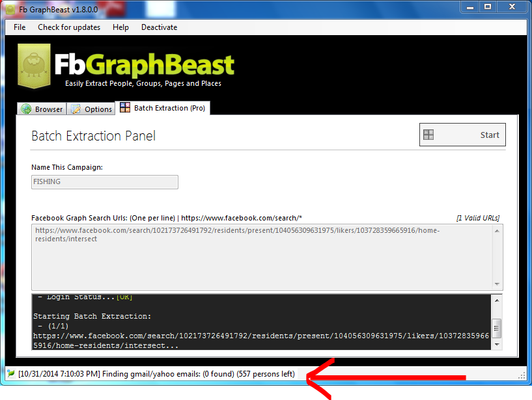Image resolution: width=532 pixels, height=400 pixels.
Task: Click the Deactivate menu item
Action: click(x=159, y=27)
